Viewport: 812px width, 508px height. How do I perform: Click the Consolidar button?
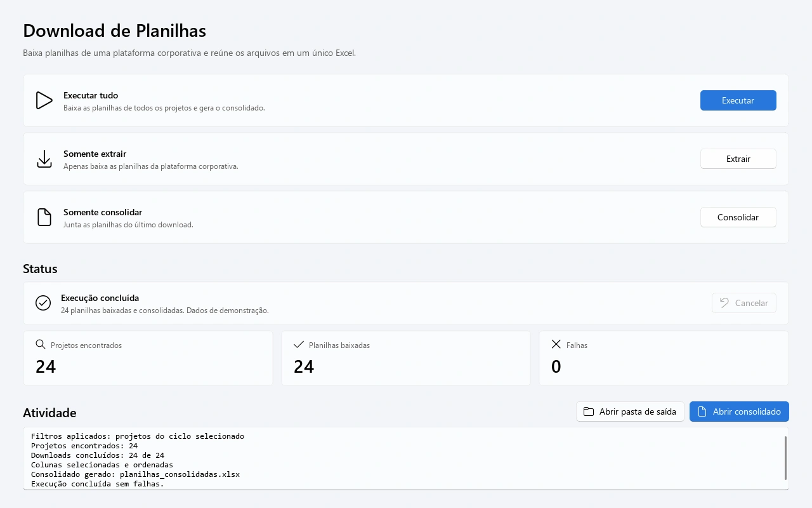coord(738,217)
